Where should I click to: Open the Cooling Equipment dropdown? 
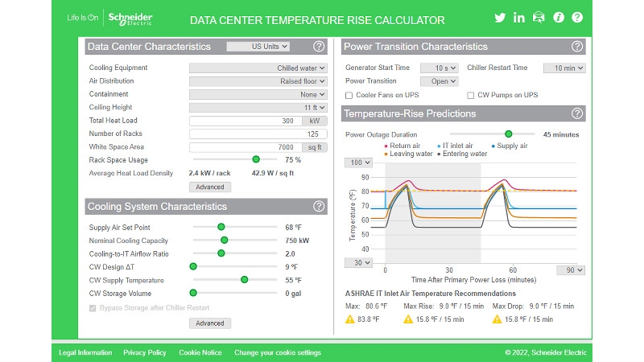[x=258, y=68]
